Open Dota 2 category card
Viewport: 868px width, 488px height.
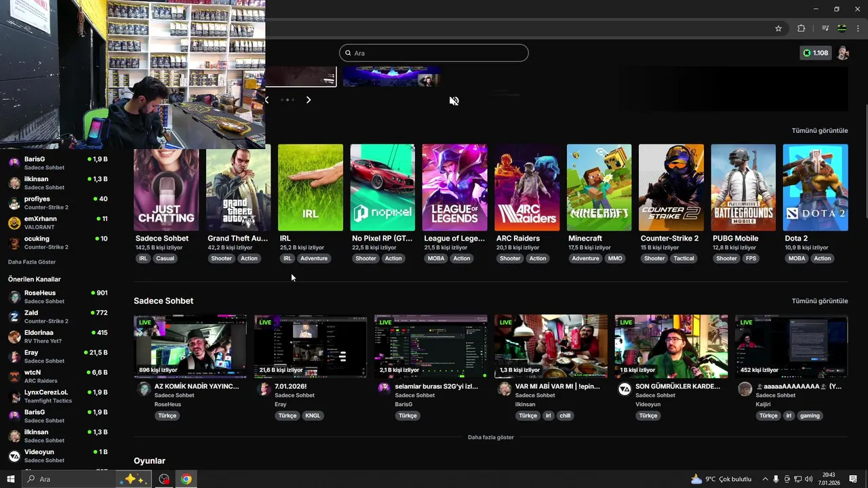pos(815,188)
